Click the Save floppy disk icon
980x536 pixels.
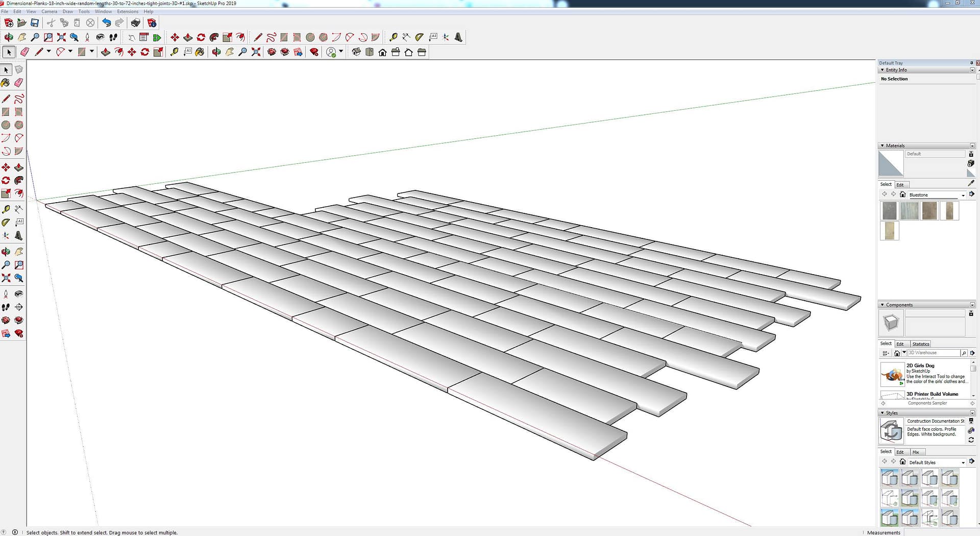(x=35, y=22)
